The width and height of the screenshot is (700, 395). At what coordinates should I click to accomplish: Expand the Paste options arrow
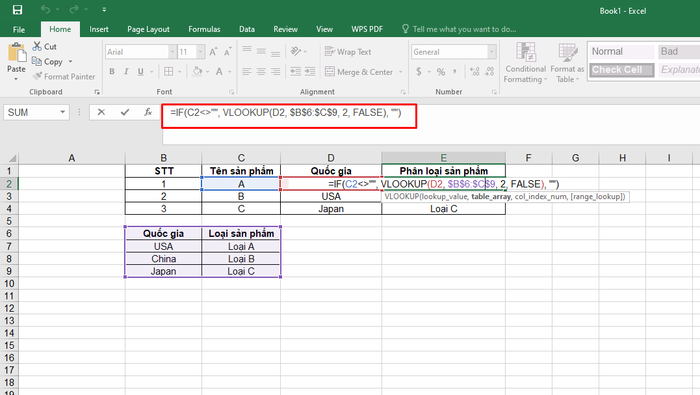[x=16, y=79]
